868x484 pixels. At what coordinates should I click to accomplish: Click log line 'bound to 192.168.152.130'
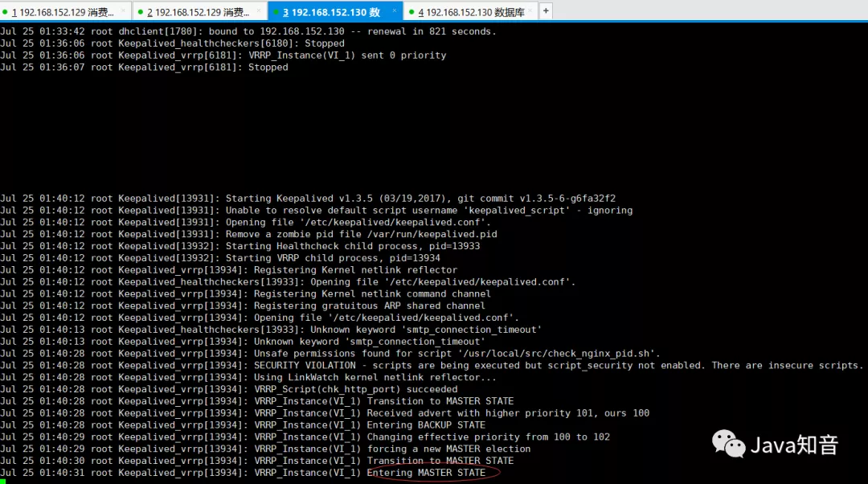[248, 31]
